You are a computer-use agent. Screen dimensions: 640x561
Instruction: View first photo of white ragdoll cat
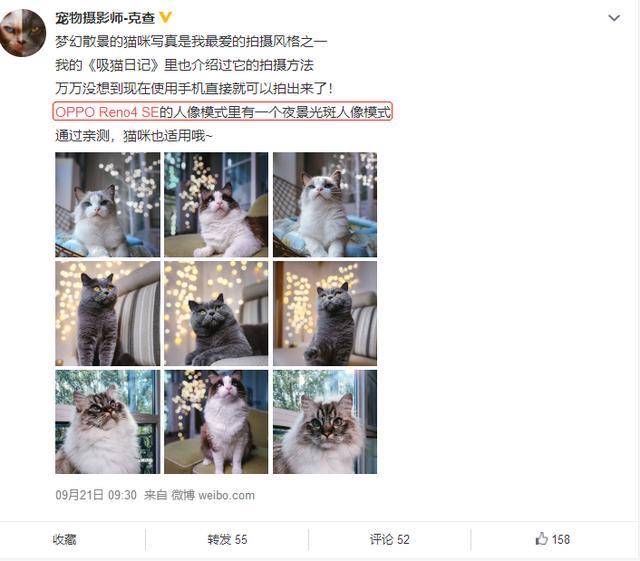(x=108, y=205)
